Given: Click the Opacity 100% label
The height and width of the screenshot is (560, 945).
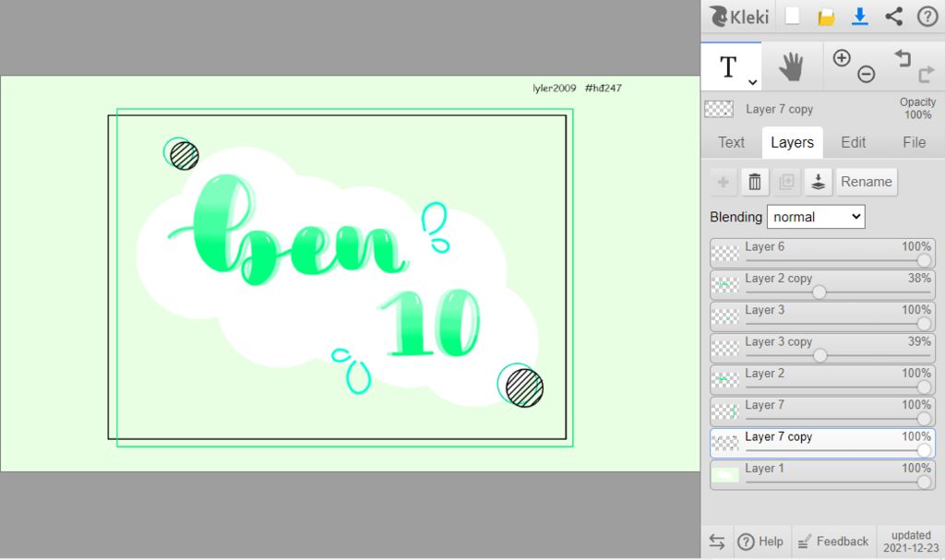Looking at the screenshot, I should [917, 109].
